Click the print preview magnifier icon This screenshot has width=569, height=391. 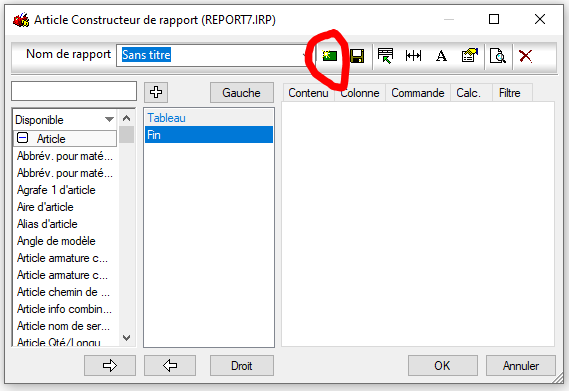(498, 56)
